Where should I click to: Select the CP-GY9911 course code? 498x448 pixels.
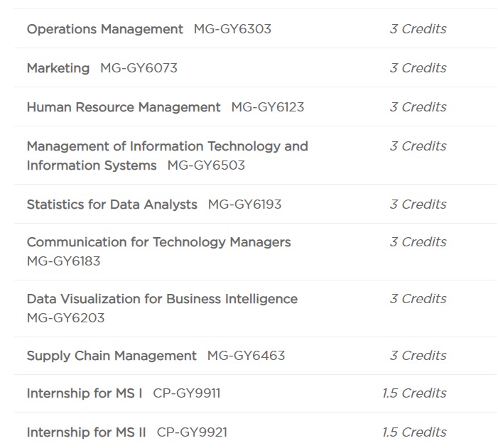187,393
